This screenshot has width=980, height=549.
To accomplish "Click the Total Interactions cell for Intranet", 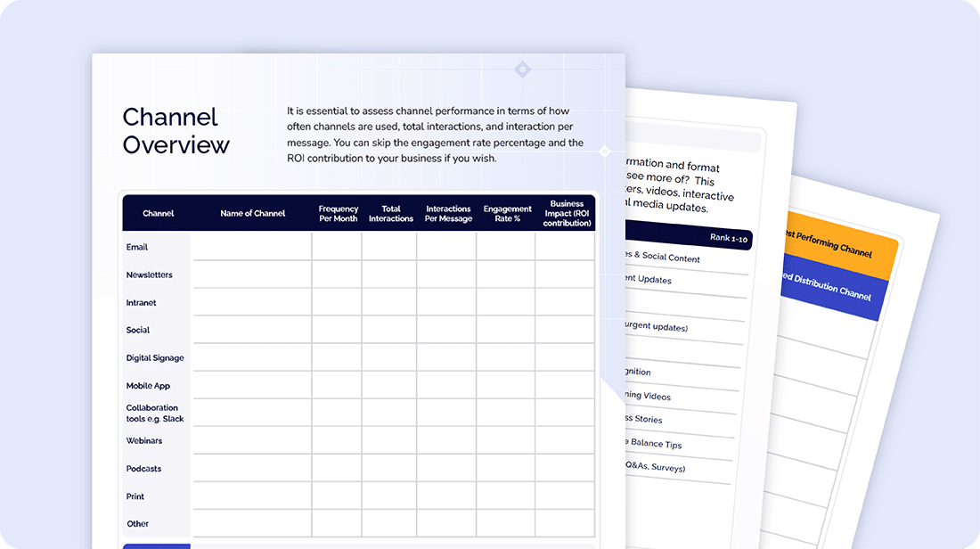I will [389, 301].
